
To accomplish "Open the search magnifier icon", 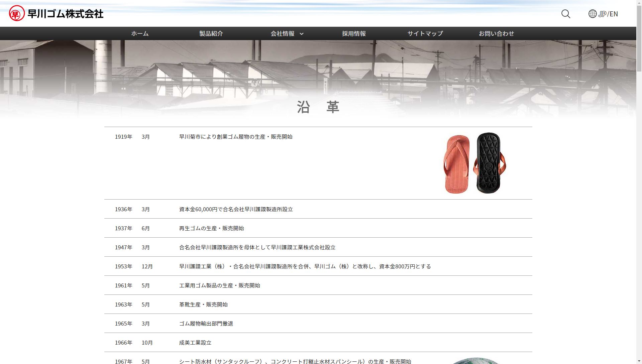I will 566,14.
